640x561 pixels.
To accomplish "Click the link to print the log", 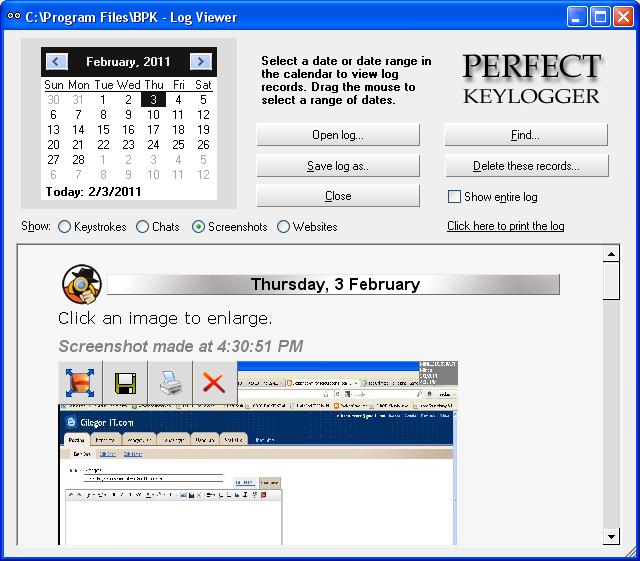I will click(x=506, y=226).
